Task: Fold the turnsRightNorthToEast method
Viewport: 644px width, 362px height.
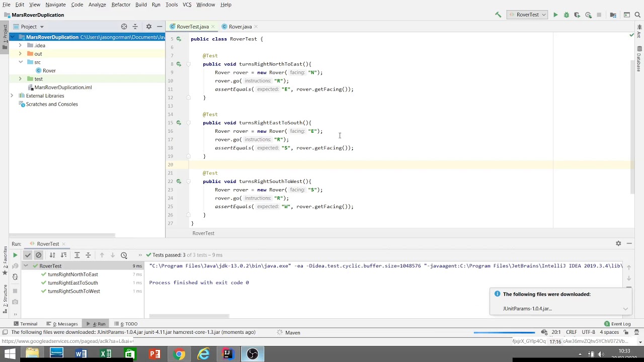Action: click(189, 64)
